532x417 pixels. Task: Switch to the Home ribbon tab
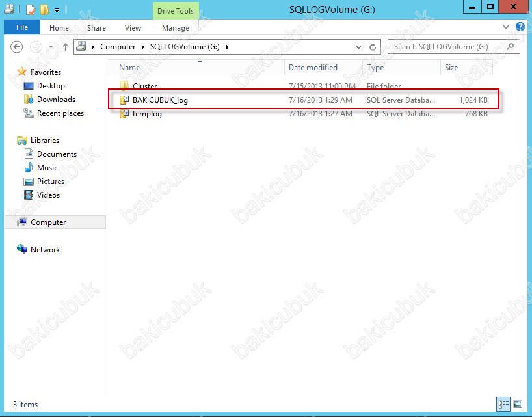pos(59,28)
